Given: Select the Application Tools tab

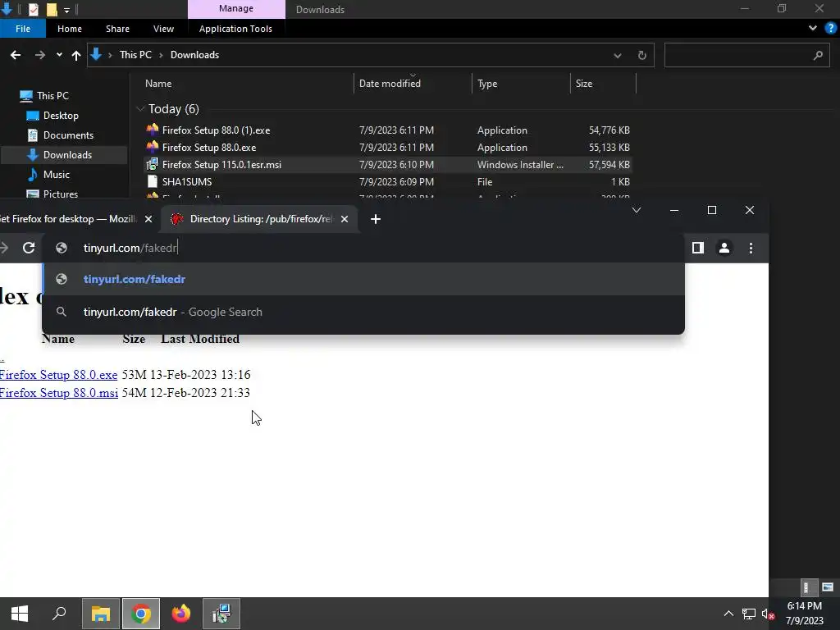Looking at the screenshot, I should tap(235, 29).
